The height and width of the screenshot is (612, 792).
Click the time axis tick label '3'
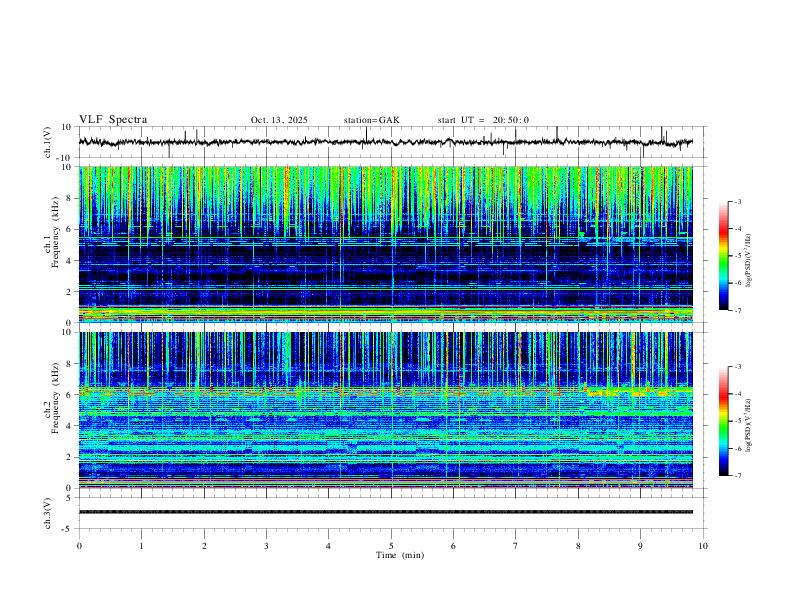[266, 546]
